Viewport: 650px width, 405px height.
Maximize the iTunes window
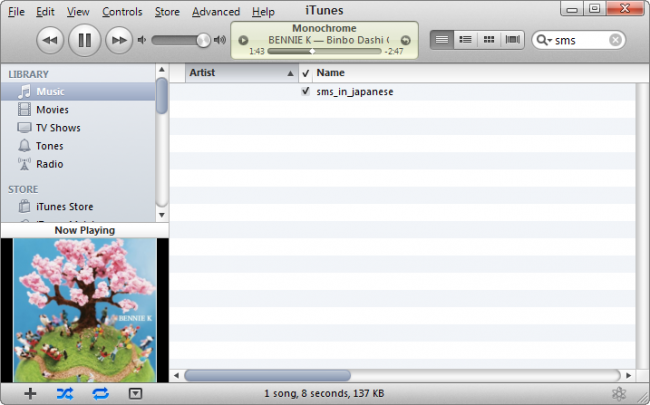click(x=595, y=9)
